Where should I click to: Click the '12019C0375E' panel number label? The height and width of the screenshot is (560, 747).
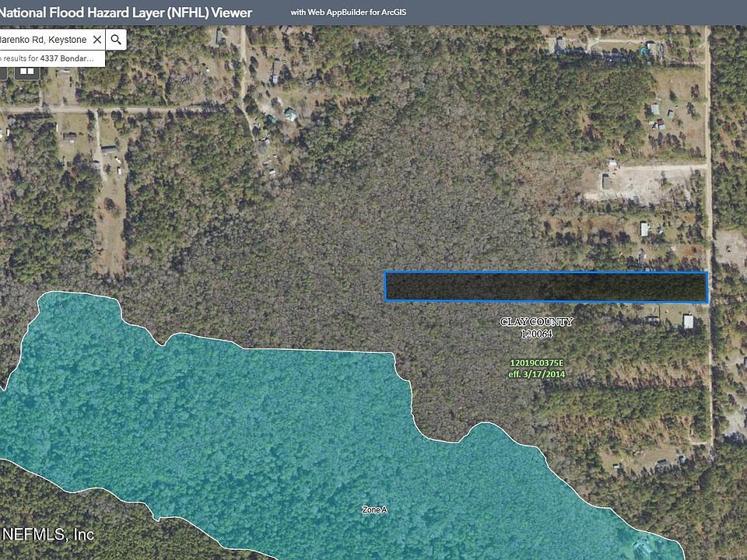[x=536, y=363]
